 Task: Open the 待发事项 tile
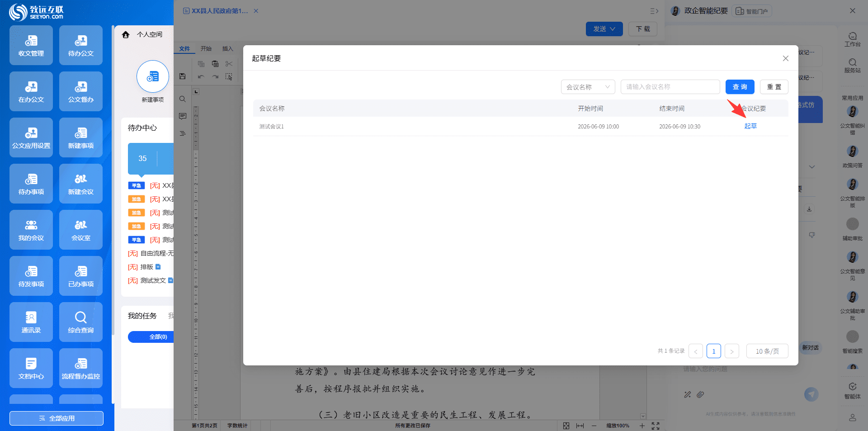(31, 276)
